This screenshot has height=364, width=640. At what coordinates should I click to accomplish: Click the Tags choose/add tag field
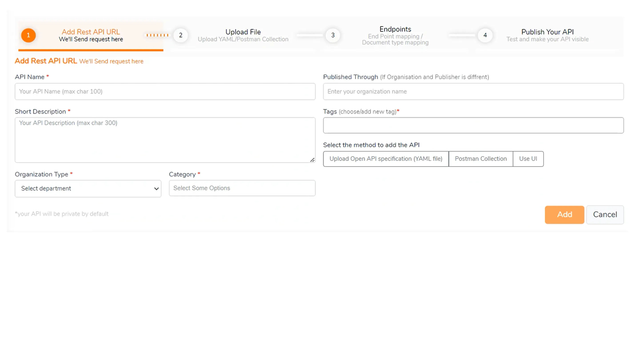click(x=473, y=125)
